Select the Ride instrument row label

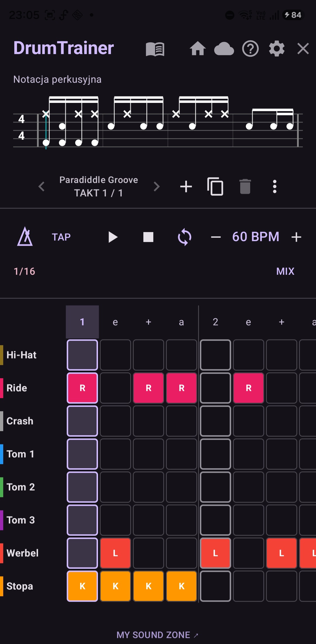[17, 388]
